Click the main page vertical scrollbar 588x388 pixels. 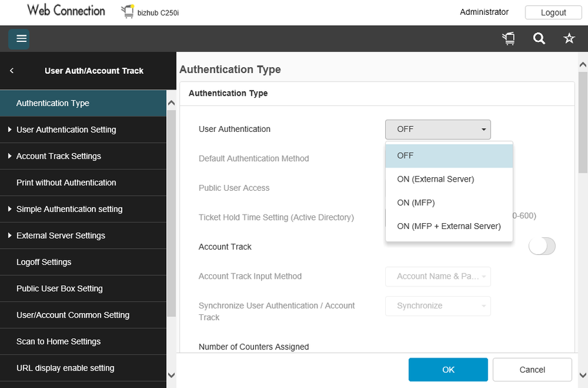coord(582,194)
